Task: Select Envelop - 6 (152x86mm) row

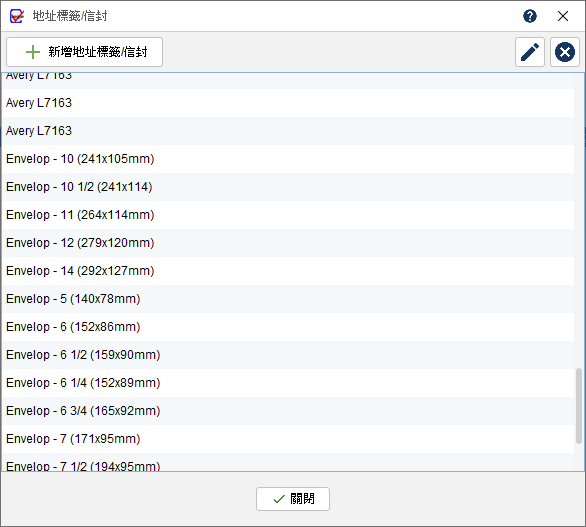Action: tap(288, 327)
